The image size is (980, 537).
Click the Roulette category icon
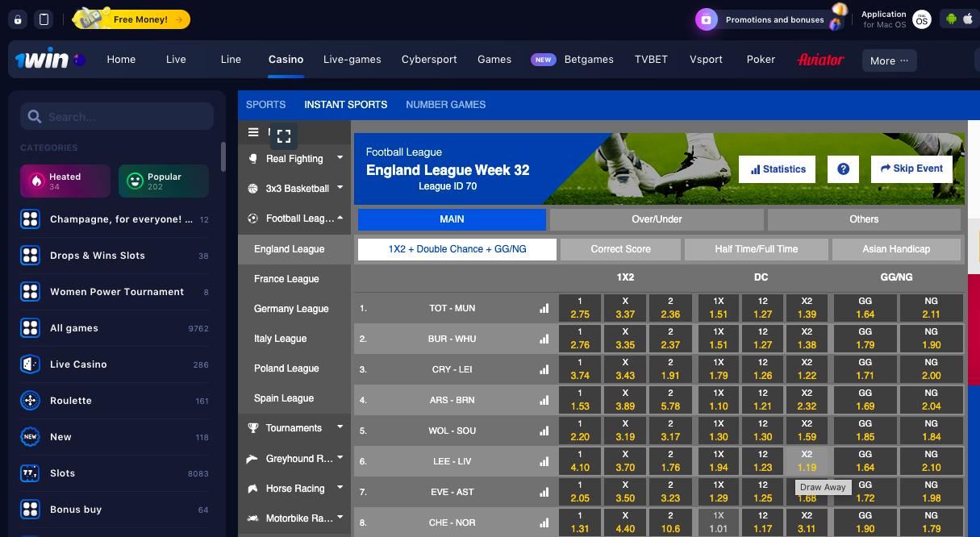[x=30, y=401]
